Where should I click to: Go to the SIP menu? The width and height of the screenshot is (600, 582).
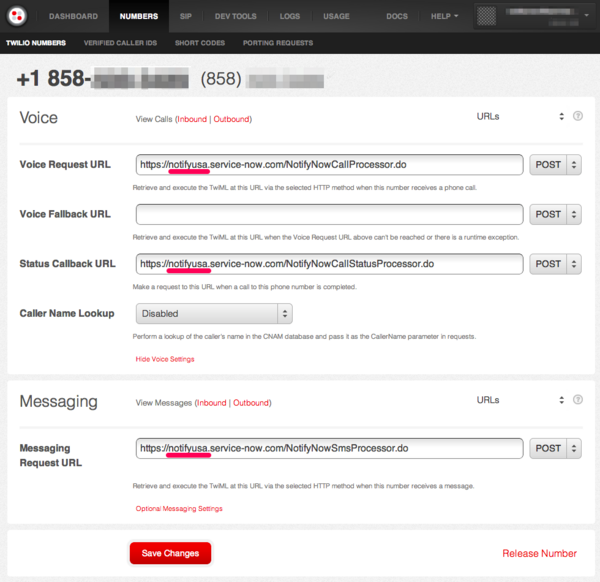[x=186, y=16]
